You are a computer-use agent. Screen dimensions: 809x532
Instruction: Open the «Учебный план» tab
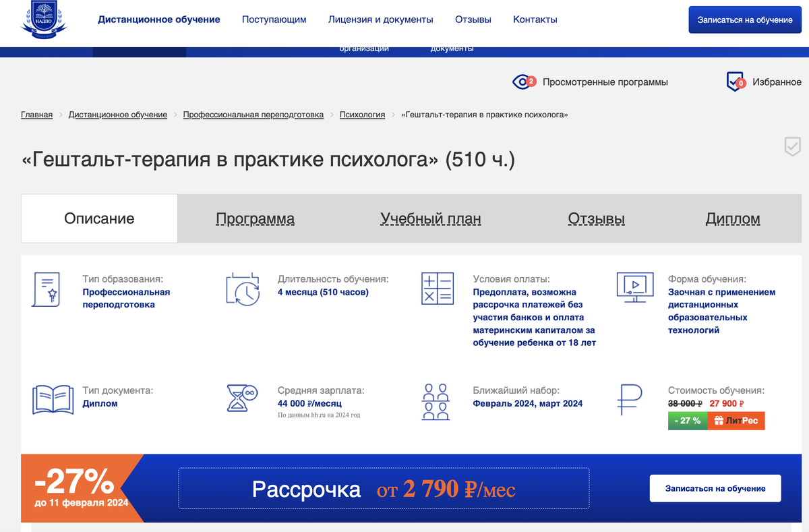(x=431, y=218)
